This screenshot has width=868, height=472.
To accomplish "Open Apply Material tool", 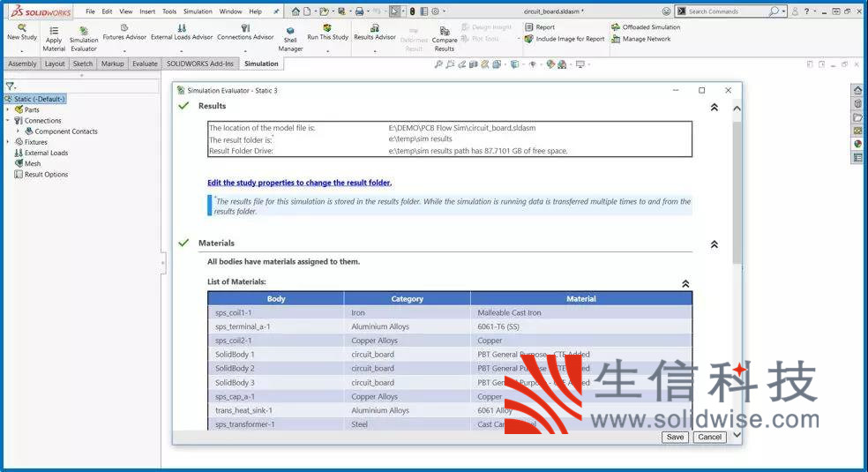I will tap(54, 39).
